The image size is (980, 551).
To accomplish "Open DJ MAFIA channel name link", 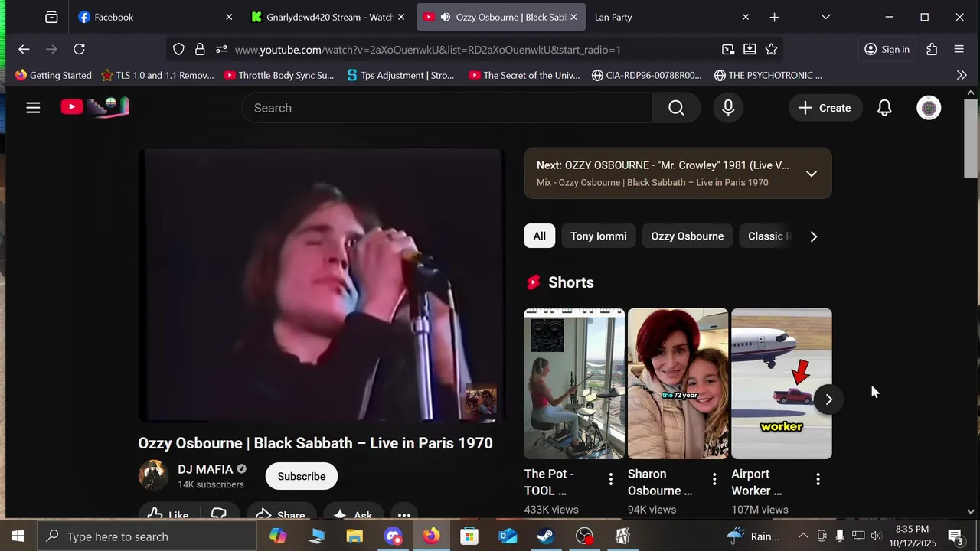I will [205, 469].
